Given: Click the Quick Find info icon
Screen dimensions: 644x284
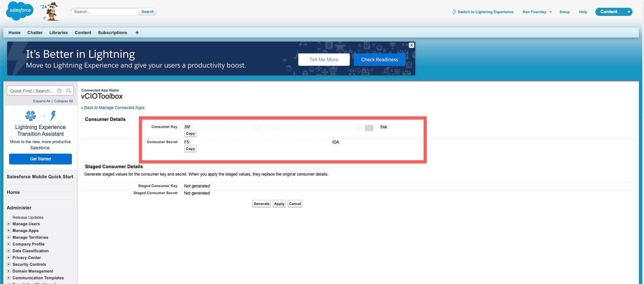Looking at the screenshot, I should click(x=59, y=91).
